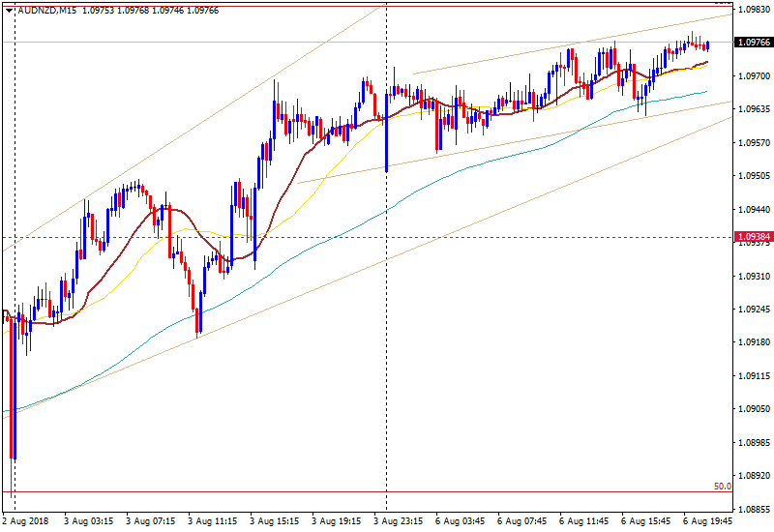Click the 3 Aug 11:15 time label

212,520
